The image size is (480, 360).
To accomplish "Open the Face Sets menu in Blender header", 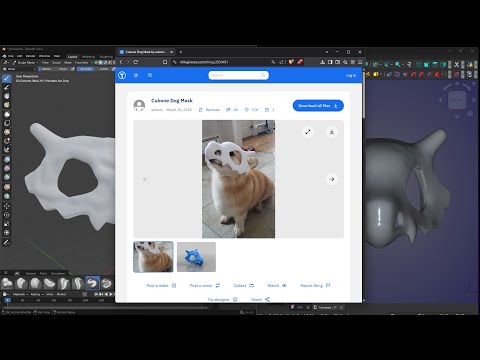I will pos(82,62).
